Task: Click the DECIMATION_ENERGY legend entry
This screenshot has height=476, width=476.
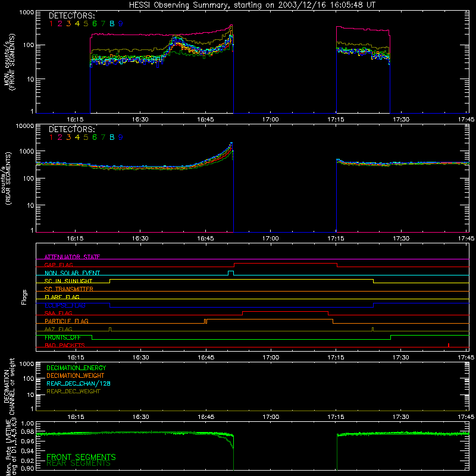Action: coord(76,368)
